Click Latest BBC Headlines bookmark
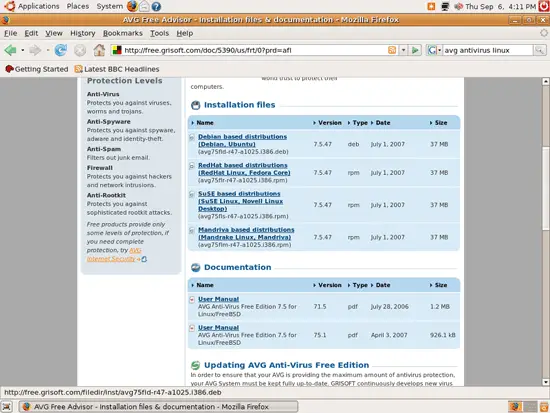 pyautogui.click(x=117, y=69)
